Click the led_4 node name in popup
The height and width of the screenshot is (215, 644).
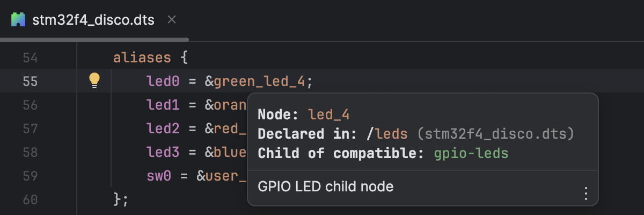pos(329,114)
